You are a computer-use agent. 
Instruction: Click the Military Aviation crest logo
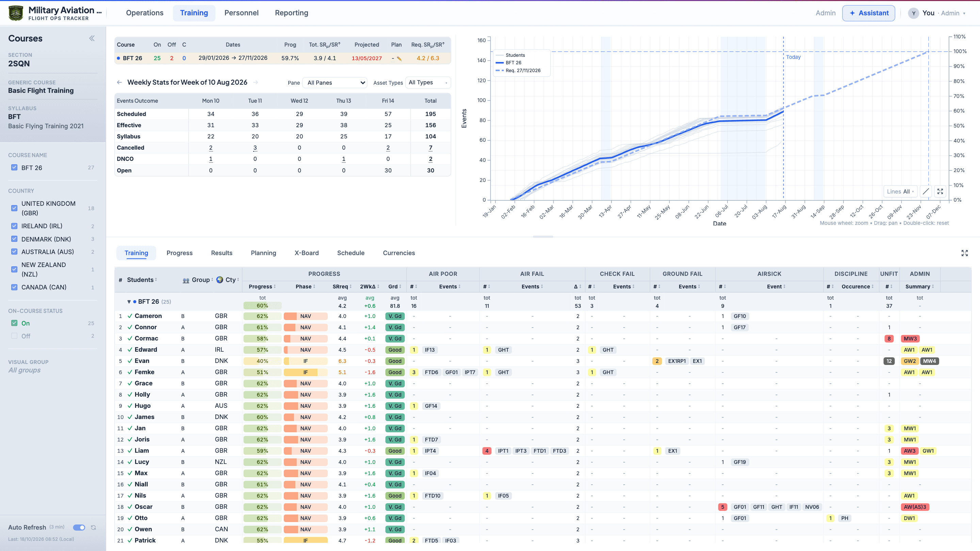pyautogui.click(x=16, y=13)
